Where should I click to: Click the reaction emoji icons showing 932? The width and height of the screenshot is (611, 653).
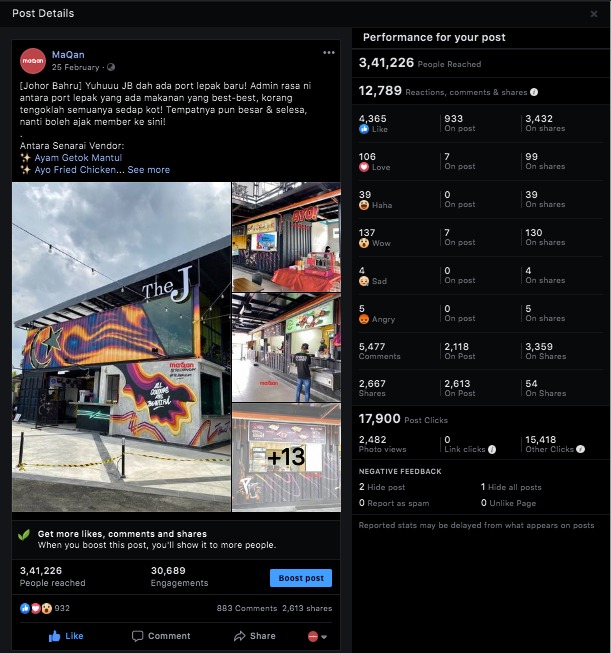36,608
